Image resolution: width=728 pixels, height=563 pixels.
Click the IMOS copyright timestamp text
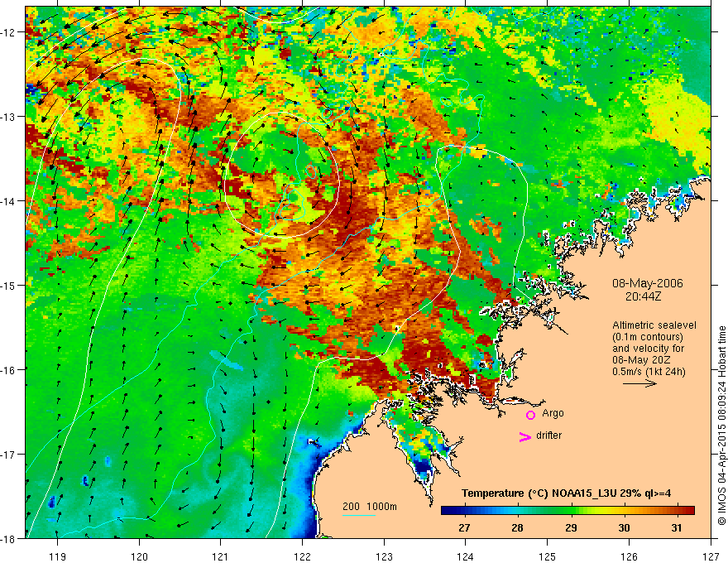721,425
